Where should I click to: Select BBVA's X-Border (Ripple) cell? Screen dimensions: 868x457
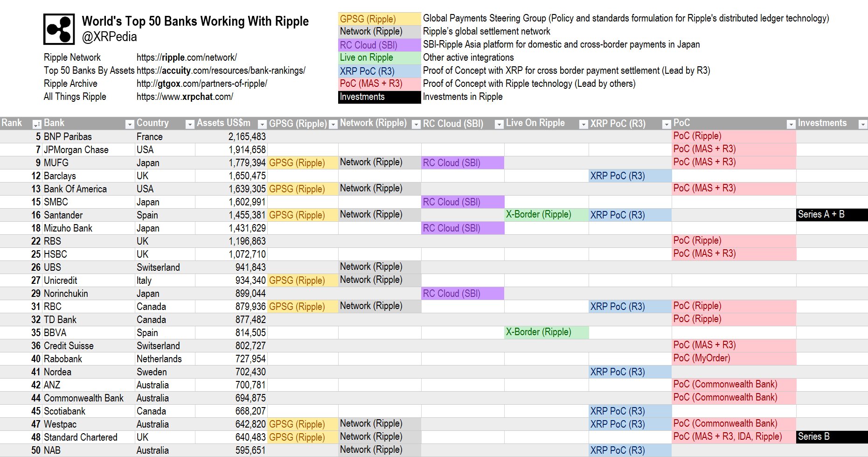(546, 332)
